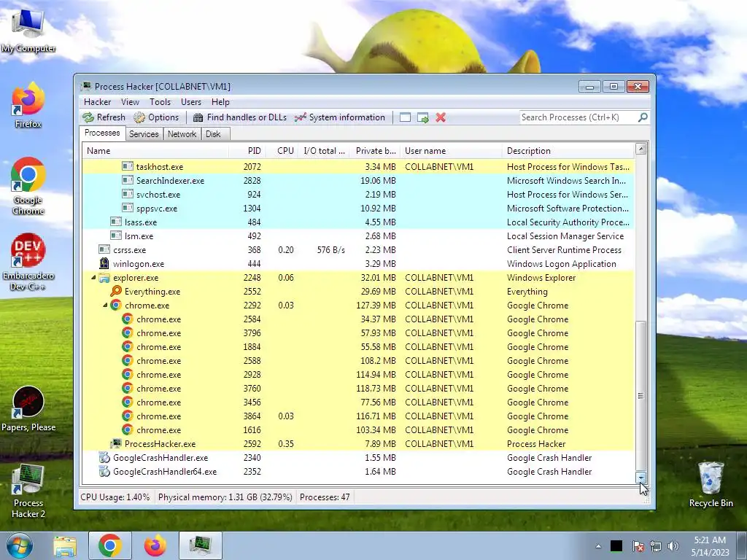747x560 pixels.
Task: Click the search magnifier icon
Action: click(643, 117)
